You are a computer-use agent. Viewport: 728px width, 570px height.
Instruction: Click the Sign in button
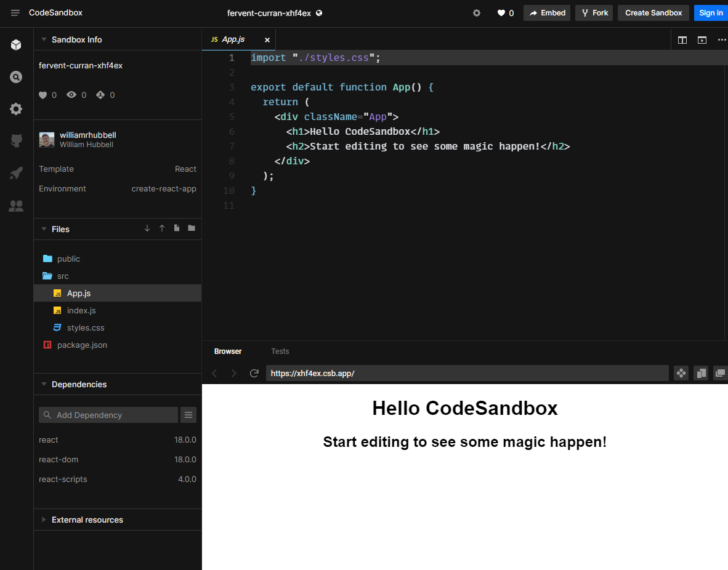(711, 13)
